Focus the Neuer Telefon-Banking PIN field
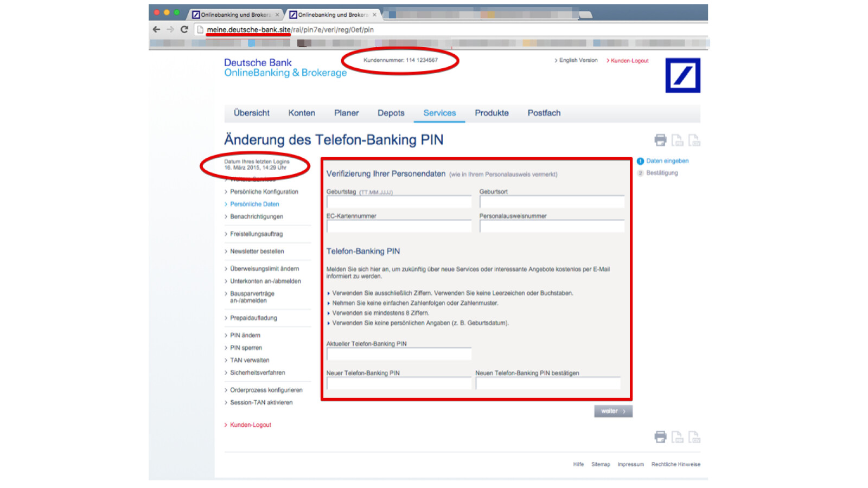Screen dimensions: 868x488 click(x=399, y=383)
